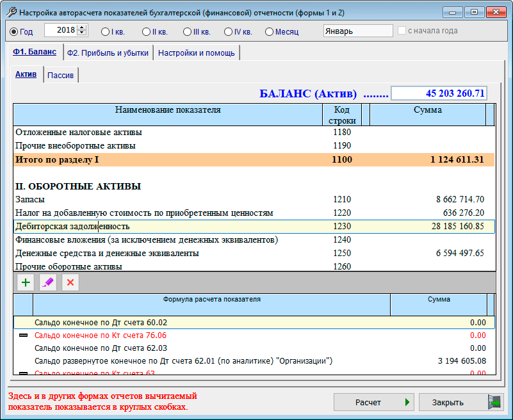Click the total 1 124 611.31
This screenshot has width=513, height=420.
point(457,159)
